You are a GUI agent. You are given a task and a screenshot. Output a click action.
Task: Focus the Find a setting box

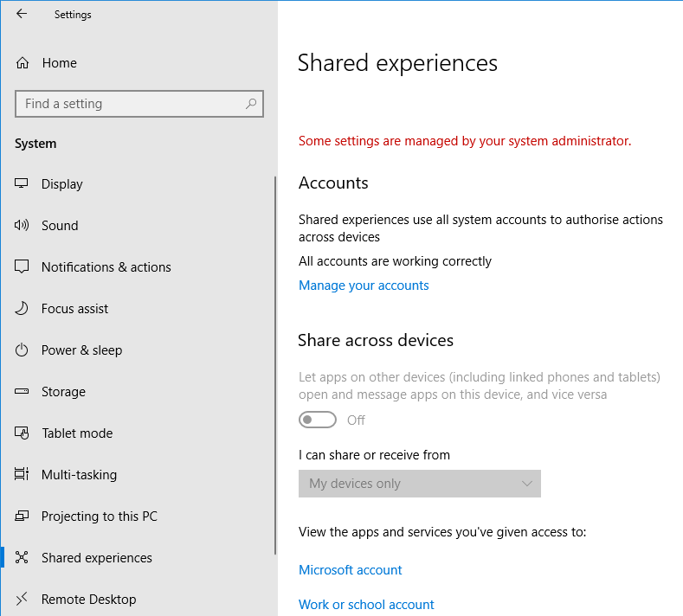(x=139, y=104)
